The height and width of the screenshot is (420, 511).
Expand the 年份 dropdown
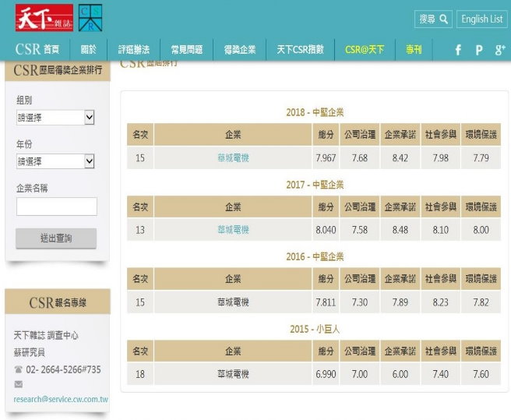[x=55, y=161]
